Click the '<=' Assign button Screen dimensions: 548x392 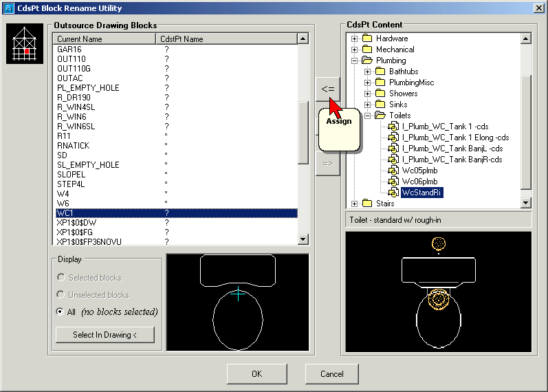(x=328, y=89)
